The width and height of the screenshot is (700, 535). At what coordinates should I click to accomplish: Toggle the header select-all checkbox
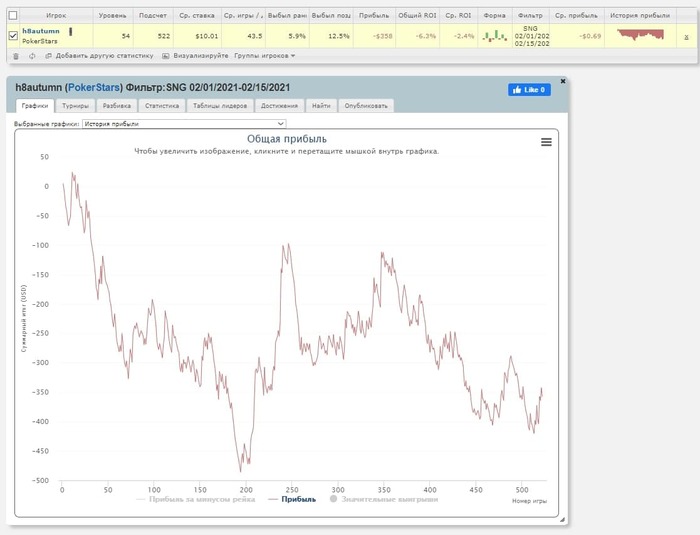[13, 16]
